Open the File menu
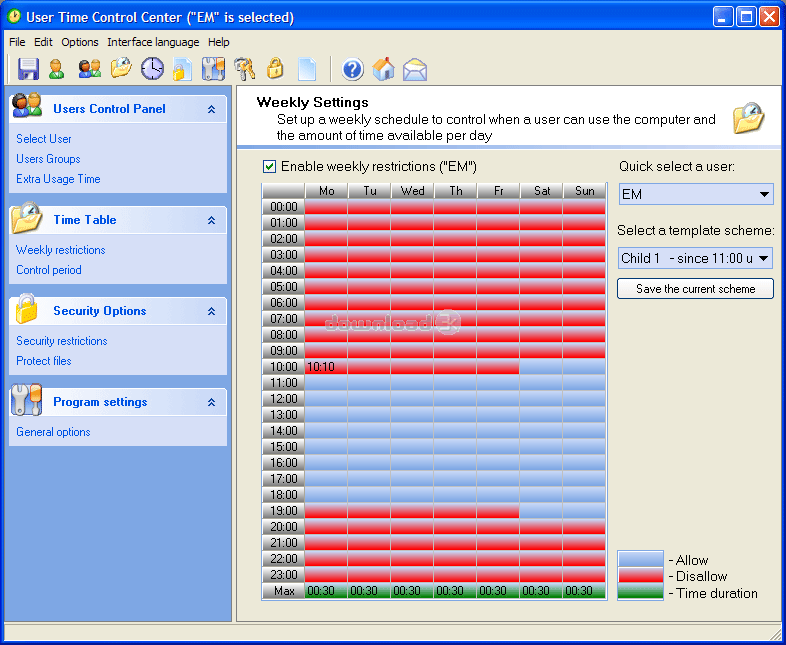The image size is (786, 645). (17, 42)
